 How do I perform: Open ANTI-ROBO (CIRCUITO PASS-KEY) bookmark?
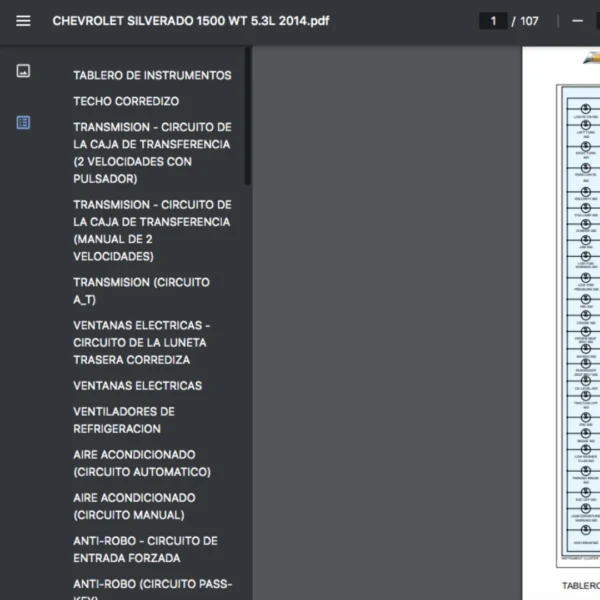click(x=153, y=589)
